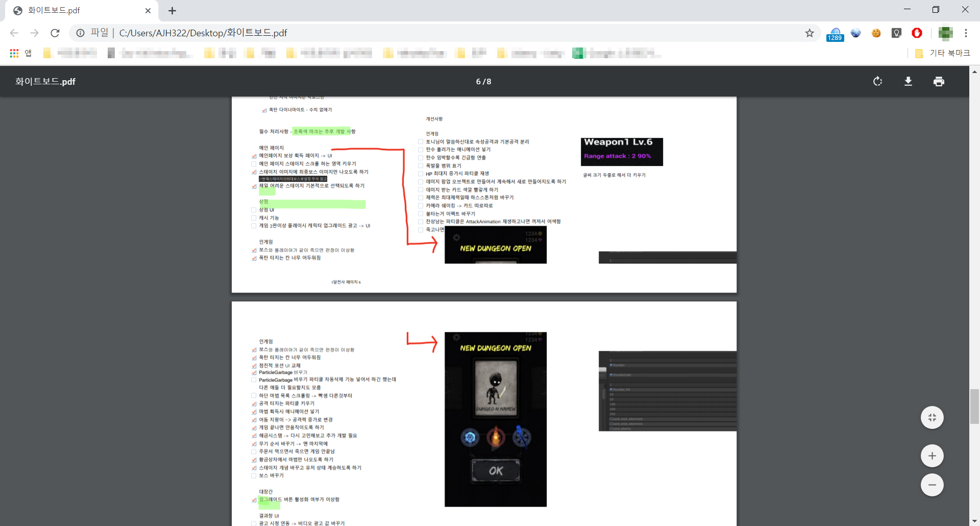This screenshot has width=980, height=526.
Task: Go forward to the next page
Action: 35,33
